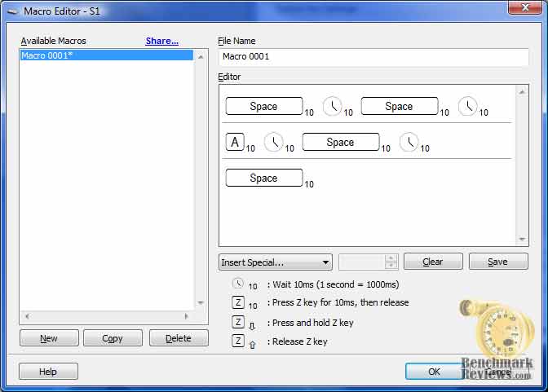Delete the selected macro
Viewport: 548px width, 392px height.
point(179,338)
